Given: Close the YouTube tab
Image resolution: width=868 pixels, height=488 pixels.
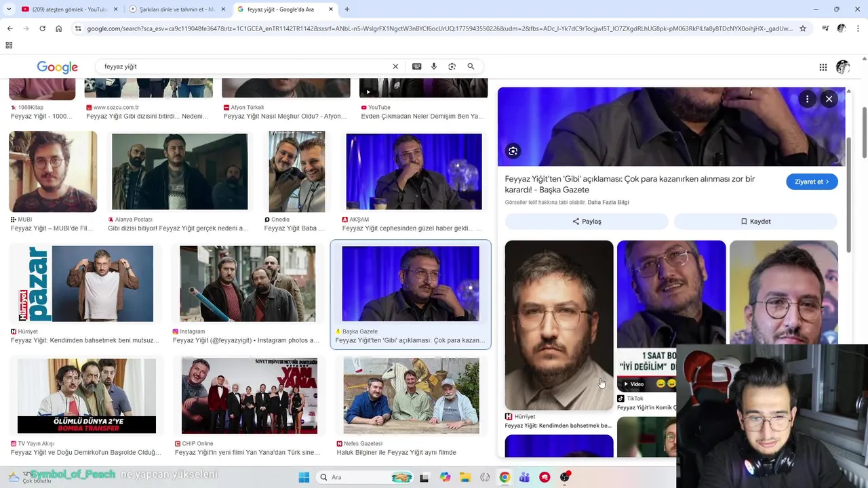Looking at the screenshot, I should 116,9.
